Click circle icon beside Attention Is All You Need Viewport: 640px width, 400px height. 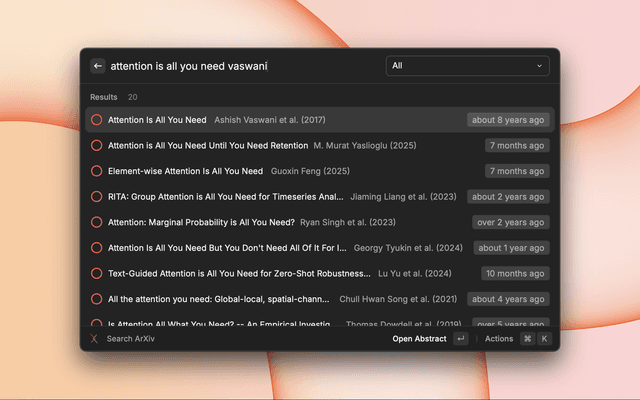[96, 120]
